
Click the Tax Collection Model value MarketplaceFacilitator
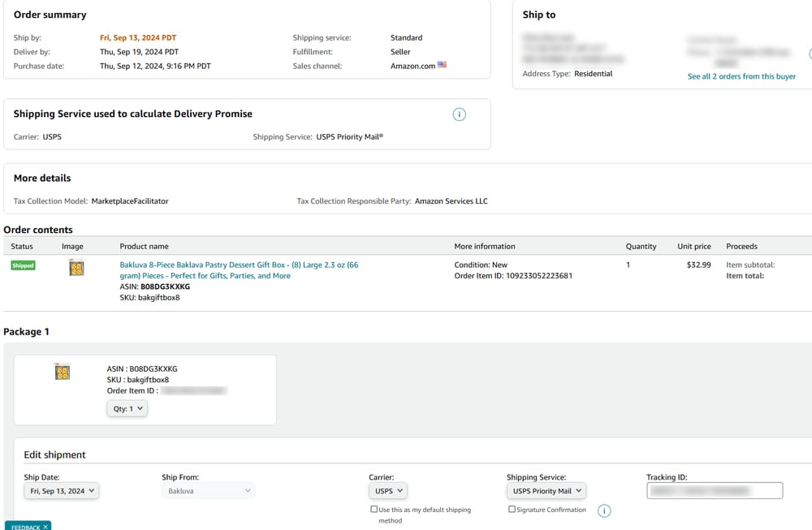click(130, 200)
